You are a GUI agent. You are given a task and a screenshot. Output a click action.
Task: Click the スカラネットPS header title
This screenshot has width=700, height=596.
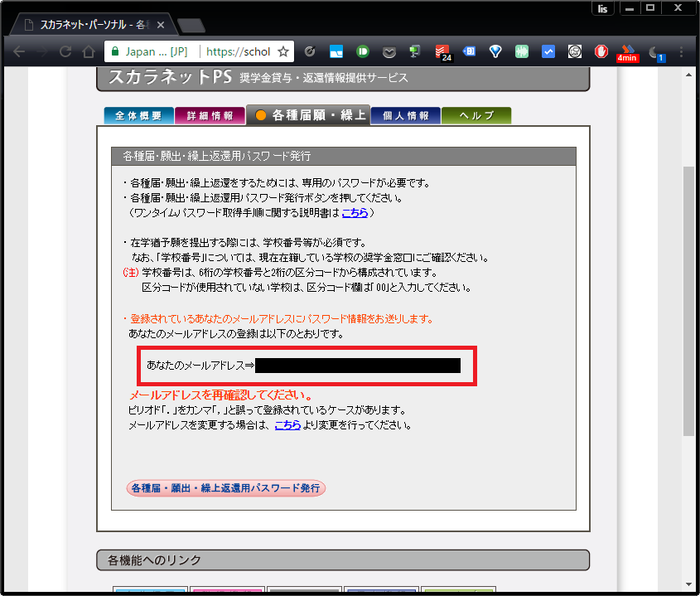[x=171, y=77]
